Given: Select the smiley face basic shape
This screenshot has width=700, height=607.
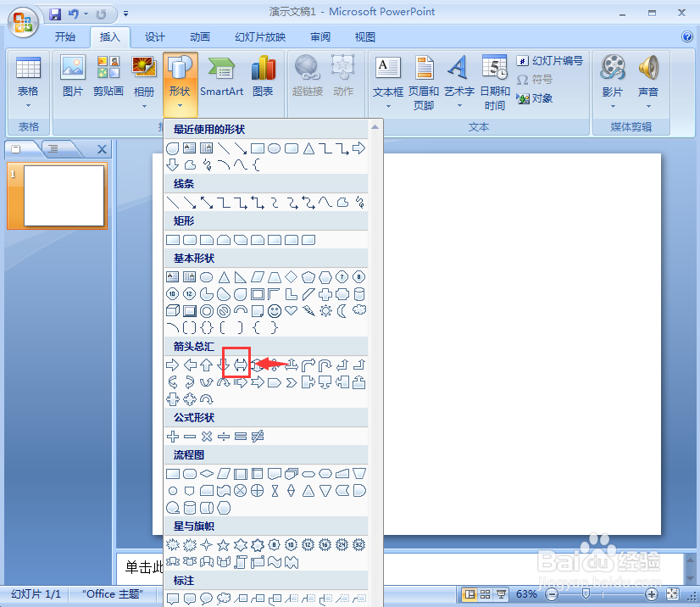Looking at the screenshot, I should point(275,311).
